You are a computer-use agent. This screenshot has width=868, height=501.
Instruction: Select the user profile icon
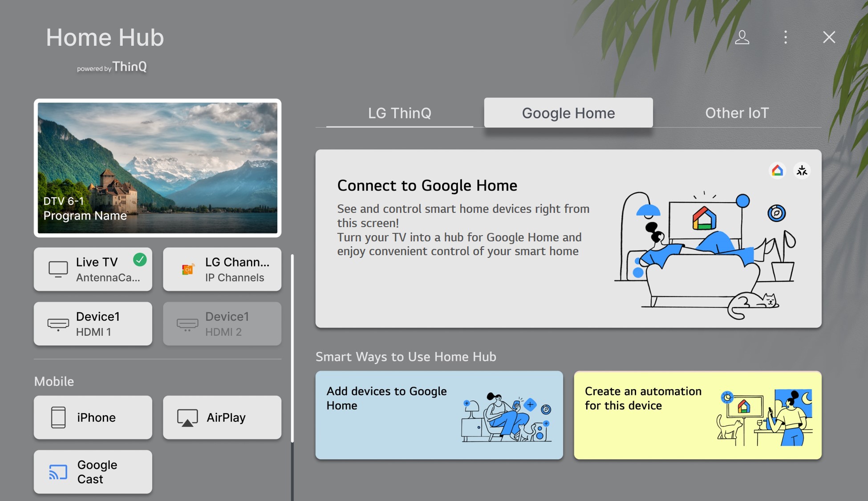pyautogui.click(x=743, y=37)
